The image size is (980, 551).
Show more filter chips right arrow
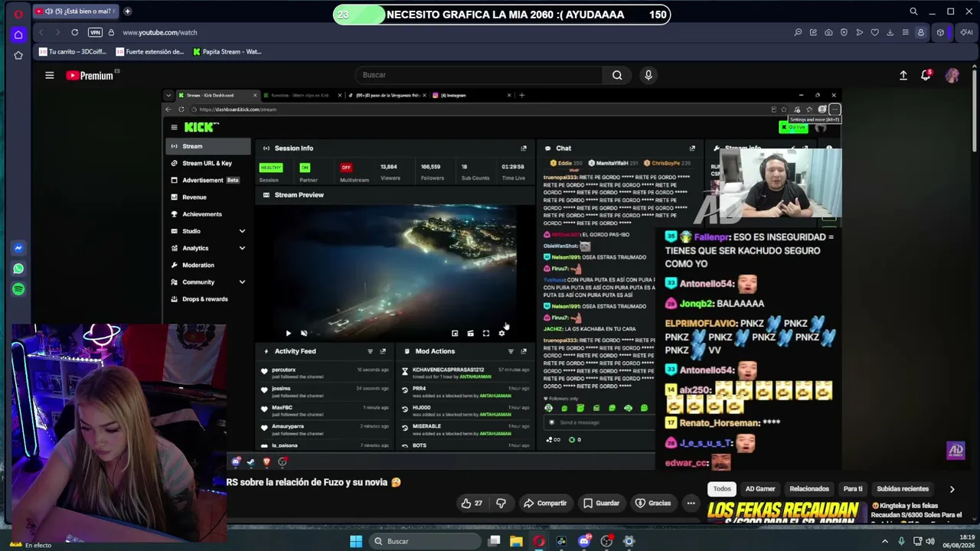point(952,488)
